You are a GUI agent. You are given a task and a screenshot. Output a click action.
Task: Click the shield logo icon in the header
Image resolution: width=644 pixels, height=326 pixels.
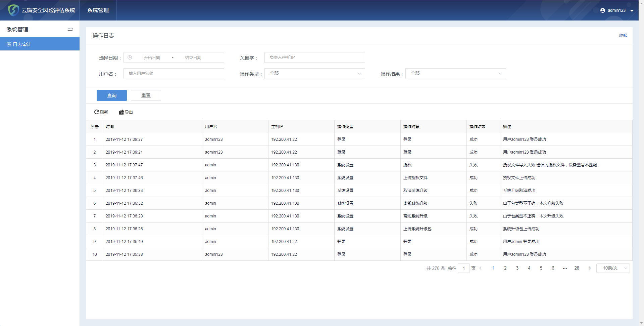coord(13,10)
